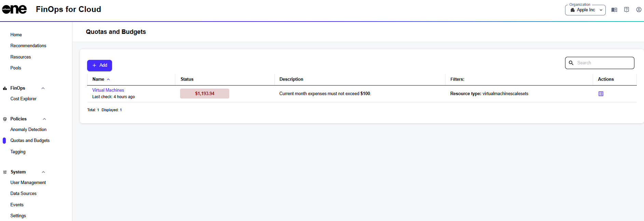Open Cost Explorer from the sidebar
644x221 pixels.
point(23,99)
